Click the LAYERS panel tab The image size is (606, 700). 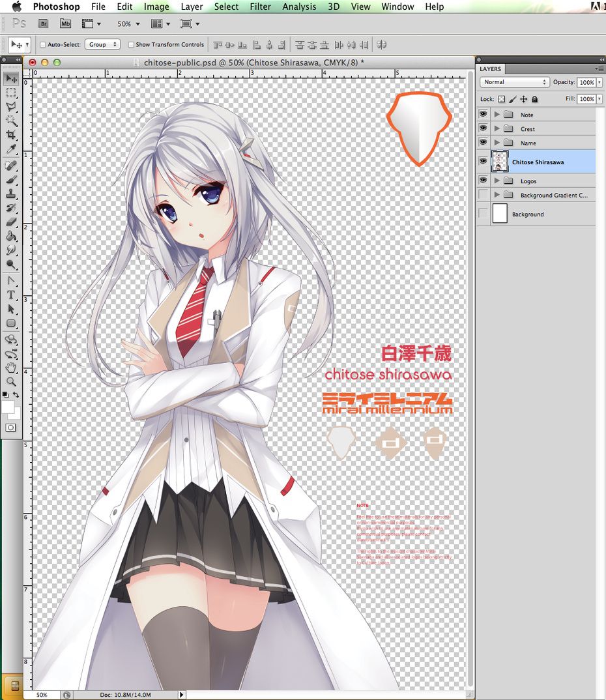click(x=490, y=68)
